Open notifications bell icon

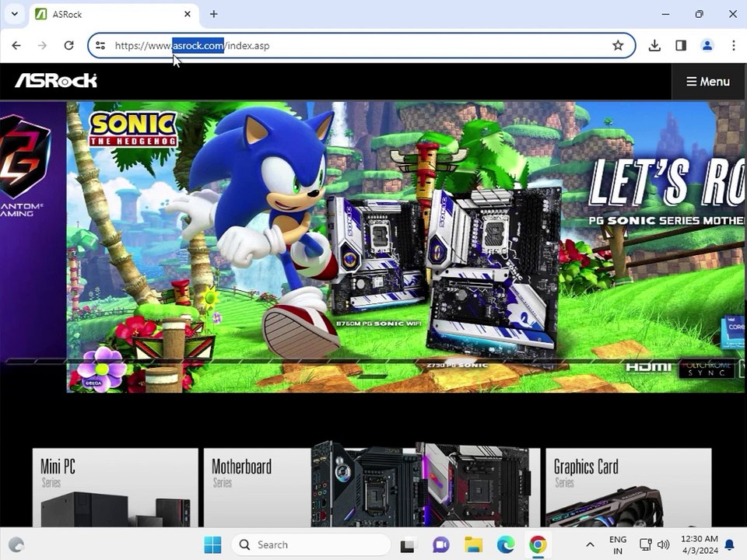[x=729, y=544]
